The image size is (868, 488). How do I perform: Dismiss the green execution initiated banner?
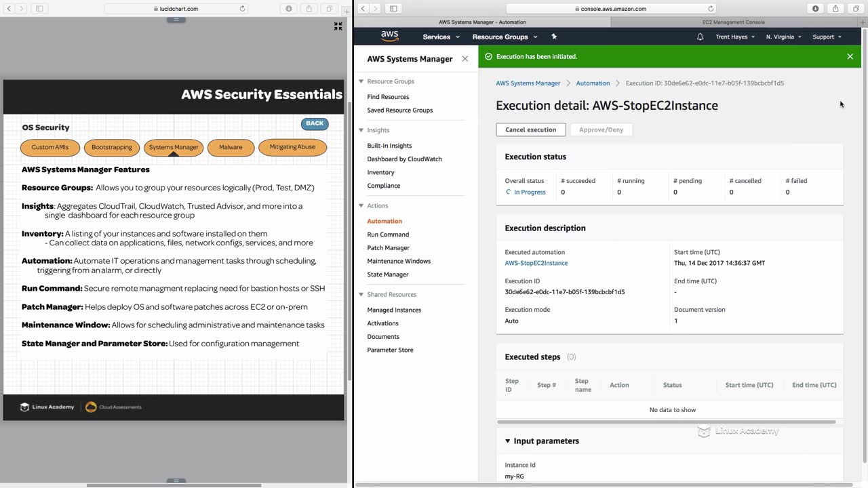coord(850,57)
